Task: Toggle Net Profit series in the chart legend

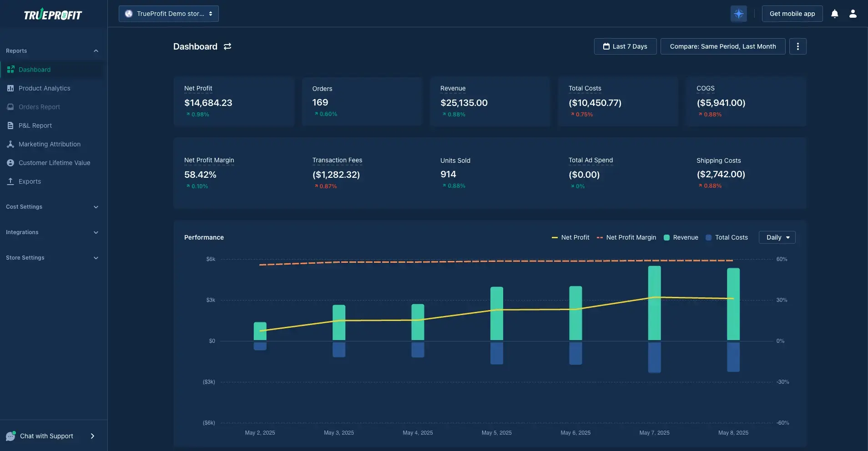Action: click(x=570, y=237)
